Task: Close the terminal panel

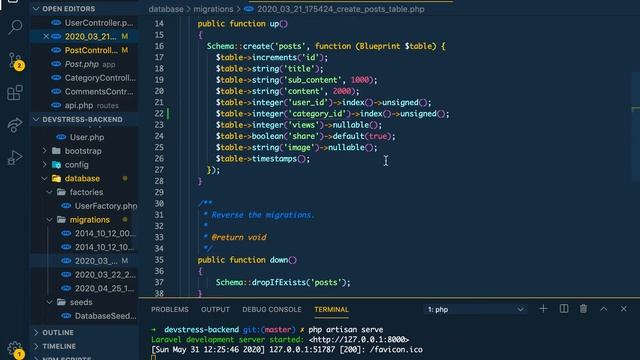Action: pos(623,309)
